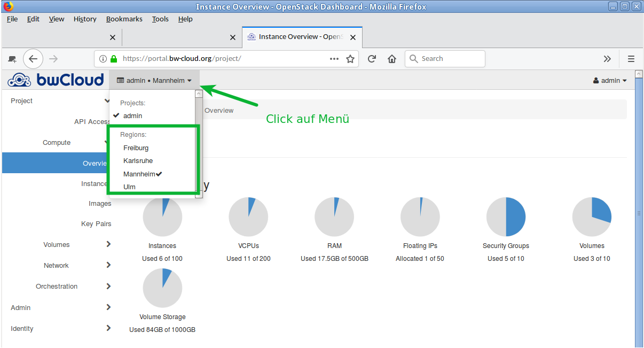Click the 'Used 6 of 100' text

[x=162, y=259]
